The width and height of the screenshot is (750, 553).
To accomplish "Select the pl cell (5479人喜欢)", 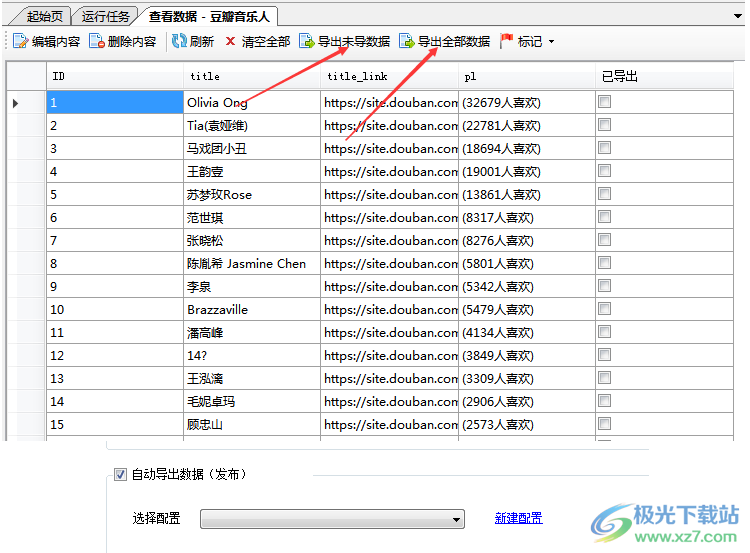I will click(527, 309).
